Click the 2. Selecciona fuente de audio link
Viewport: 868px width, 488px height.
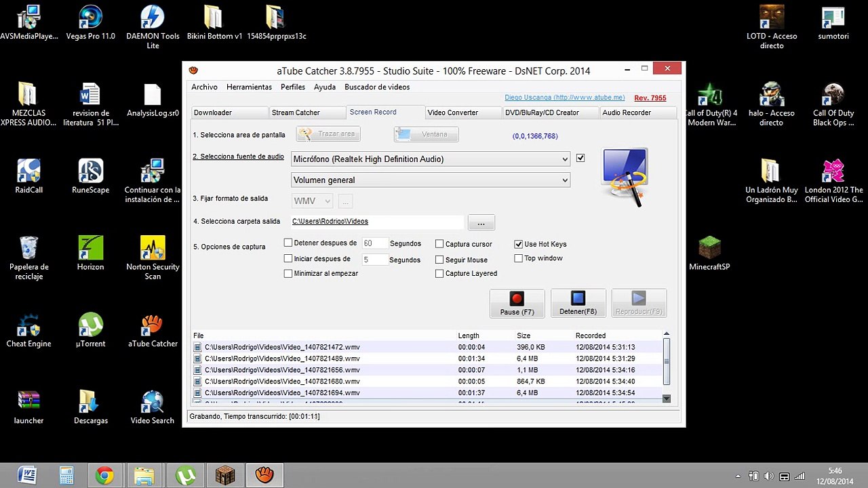pyautogui.click(x=238, y=157)
